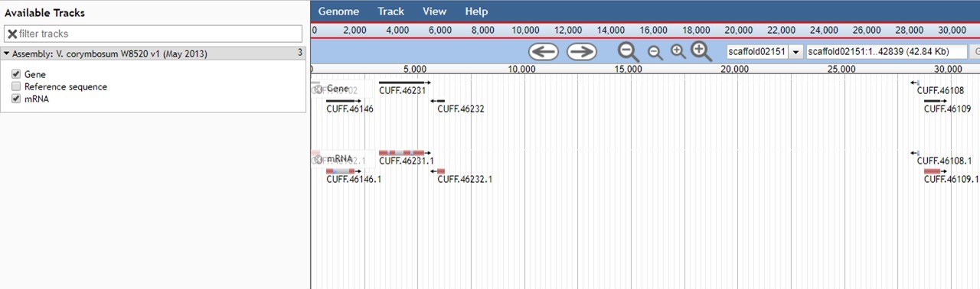Click the large zoom out magnifier

[629, 51]
